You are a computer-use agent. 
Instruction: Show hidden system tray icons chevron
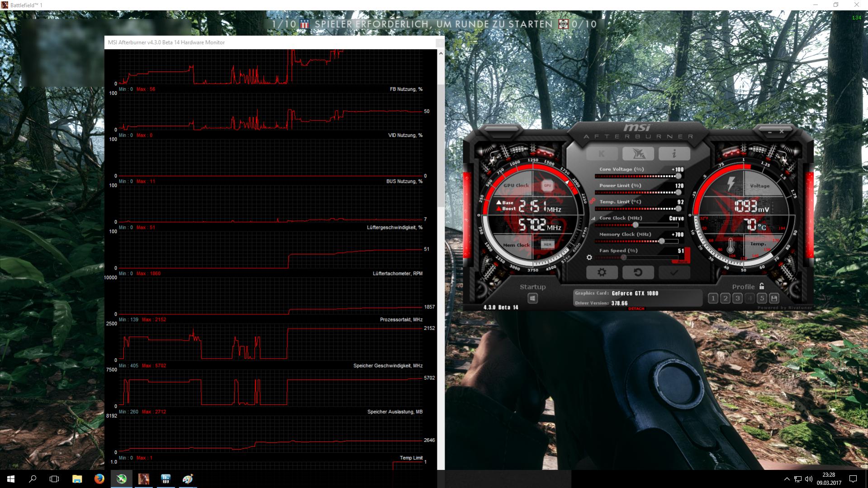(787, 479)
